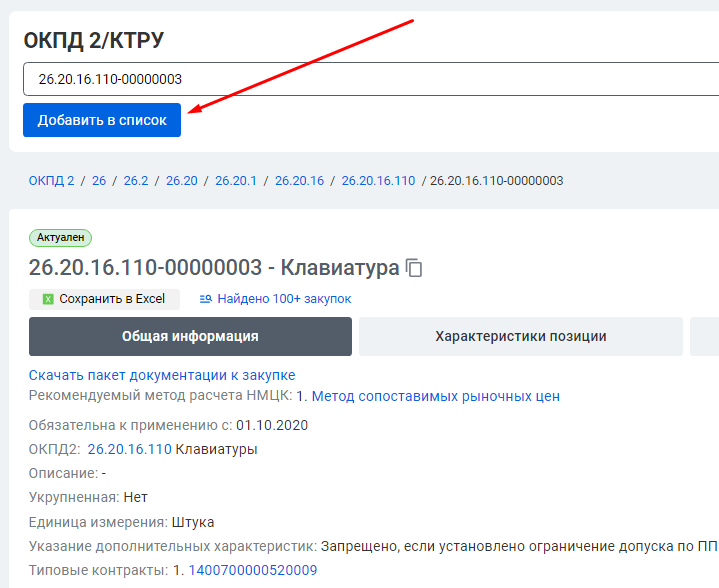Click the search-list icon beside Найдено

click(x=206, y=299)
